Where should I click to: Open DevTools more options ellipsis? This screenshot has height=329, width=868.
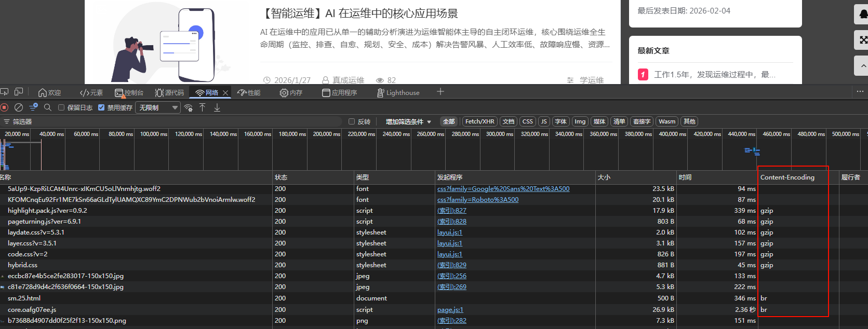click(x=860, y=91)
